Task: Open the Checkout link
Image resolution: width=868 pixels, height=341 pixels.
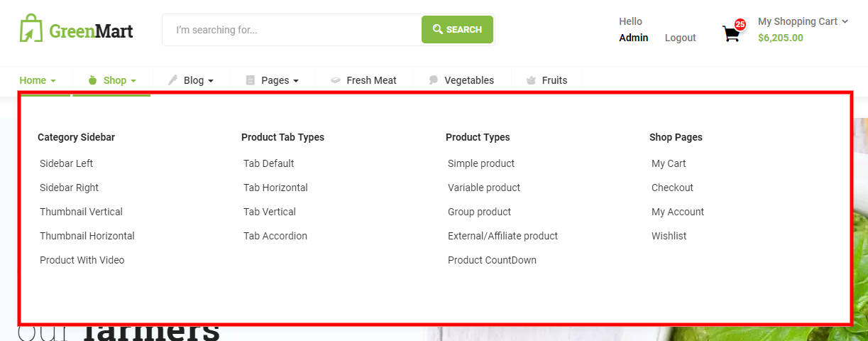Action: tap(672, 188)
